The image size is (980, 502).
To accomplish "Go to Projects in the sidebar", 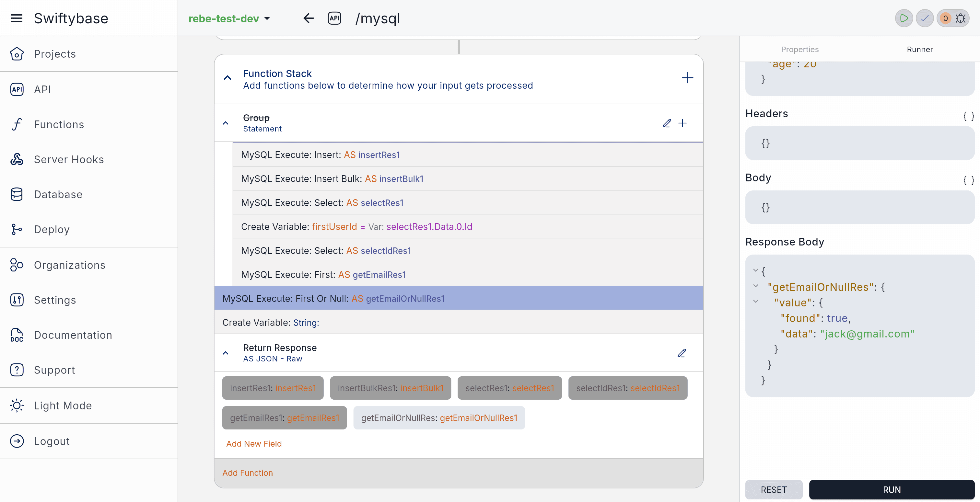I will click(88, 54).
